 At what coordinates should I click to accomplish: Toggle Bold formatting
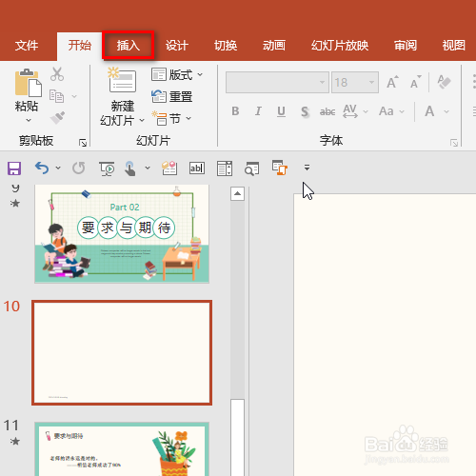(235, 111)
